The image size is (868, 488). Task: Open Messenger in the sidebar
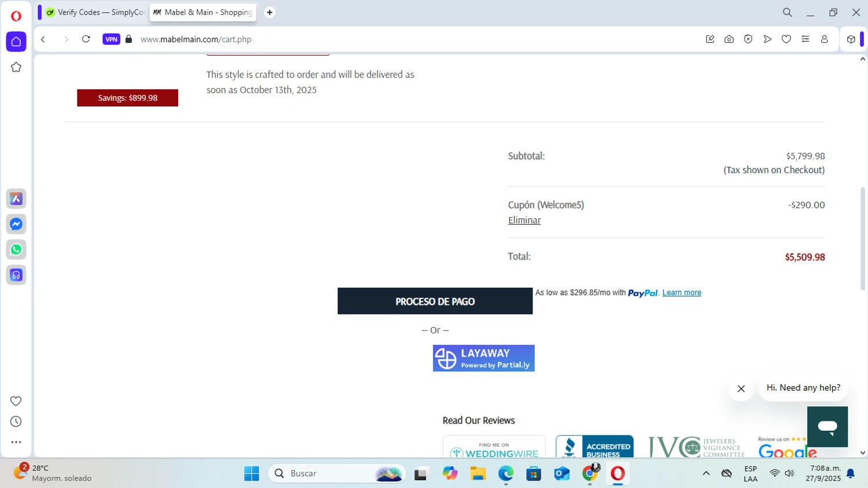click(16, 224)
